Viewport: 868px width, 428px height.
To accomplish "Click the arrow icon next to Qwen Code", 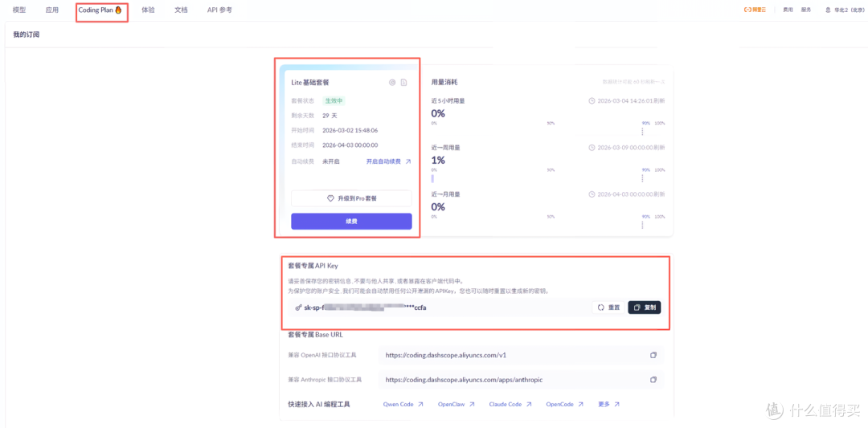I will [x=420, y=404].
